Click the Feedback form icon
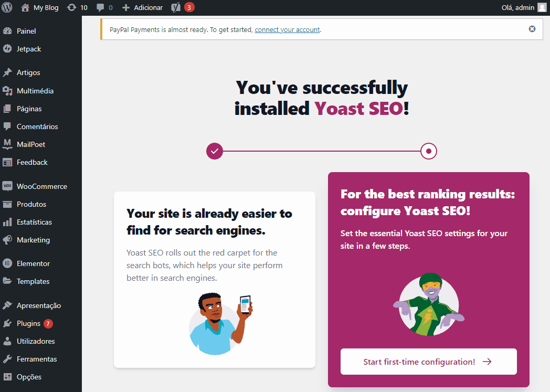550x392 pixels. (x=7, y=162)
